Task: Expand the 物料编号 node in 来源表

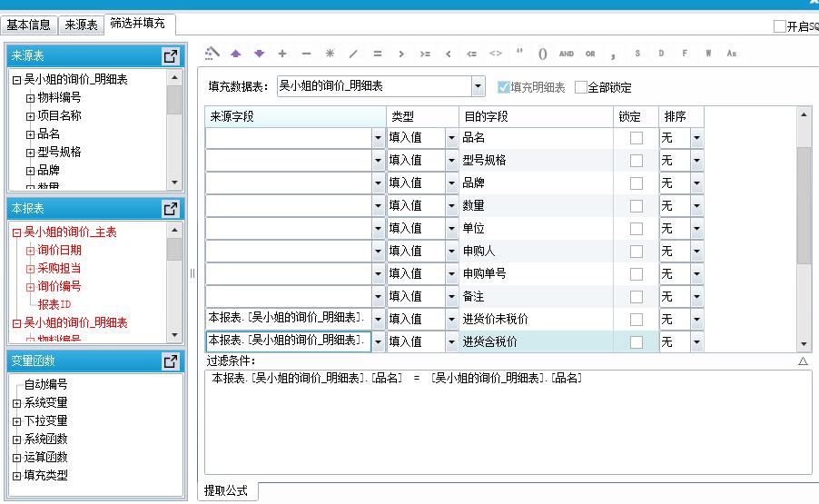Action: [30, 98]
